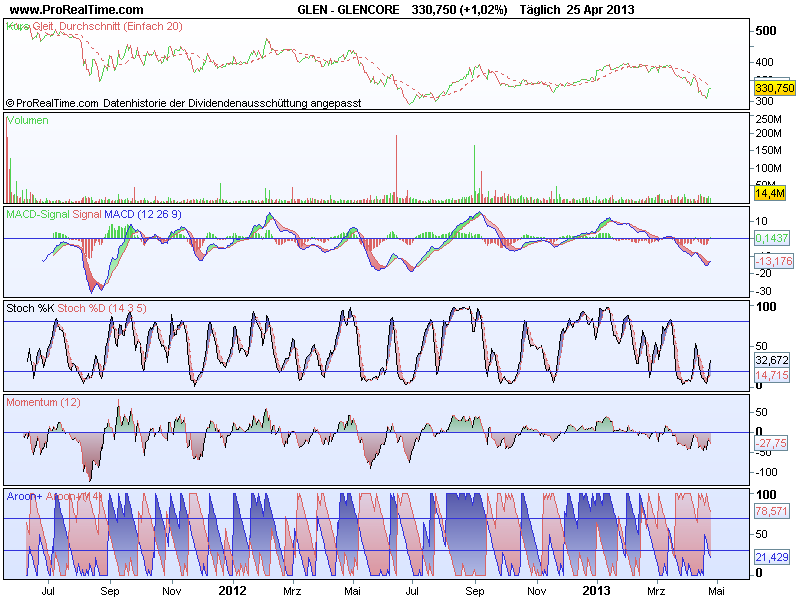Click the 2013 year label on time axis

[x=596, y=591]
